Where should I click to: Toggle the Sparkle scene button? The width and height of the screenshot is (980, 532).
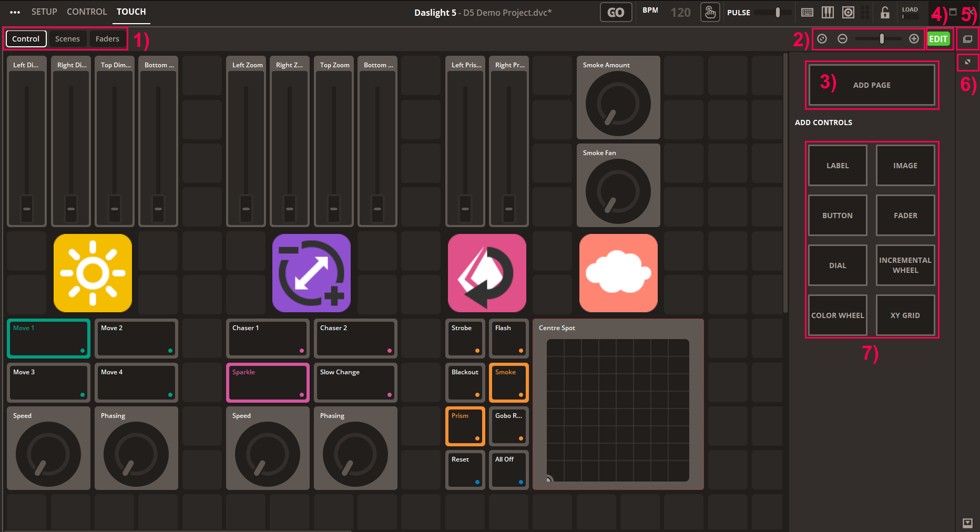[x=268, y=382]
